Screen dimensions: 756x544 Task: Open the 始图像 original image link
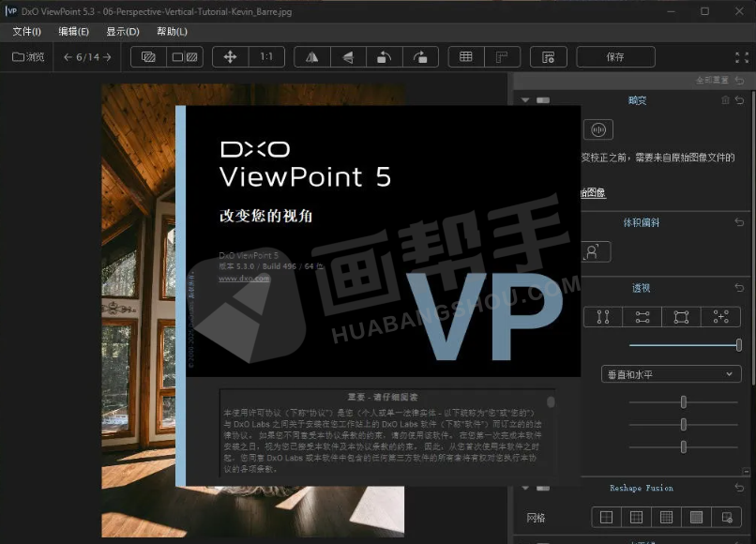[x=593, y=193]
